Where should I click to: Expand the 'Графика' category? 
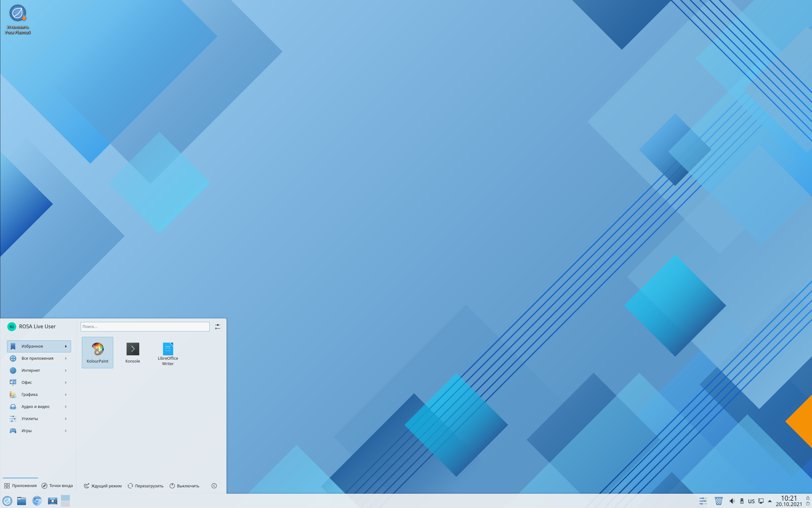pyautogui.click(x=39, y=395)
